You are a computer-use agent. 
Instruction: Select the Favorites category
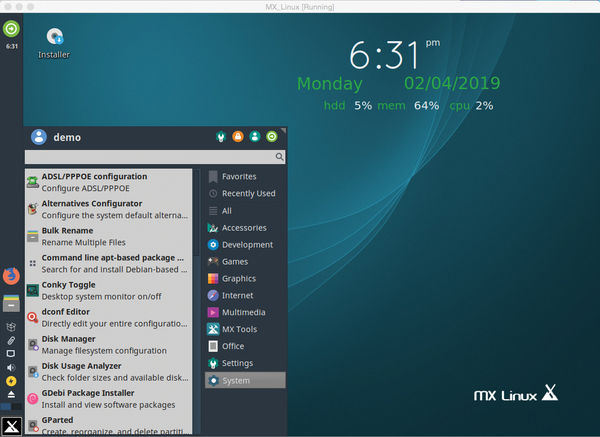pos(245,176)
